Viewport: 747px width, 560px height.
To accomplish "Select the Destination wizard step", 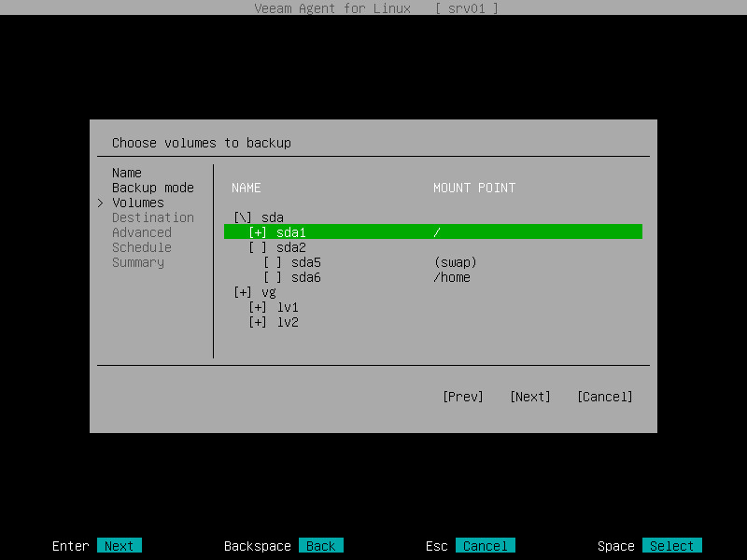I will coord(153,217).
